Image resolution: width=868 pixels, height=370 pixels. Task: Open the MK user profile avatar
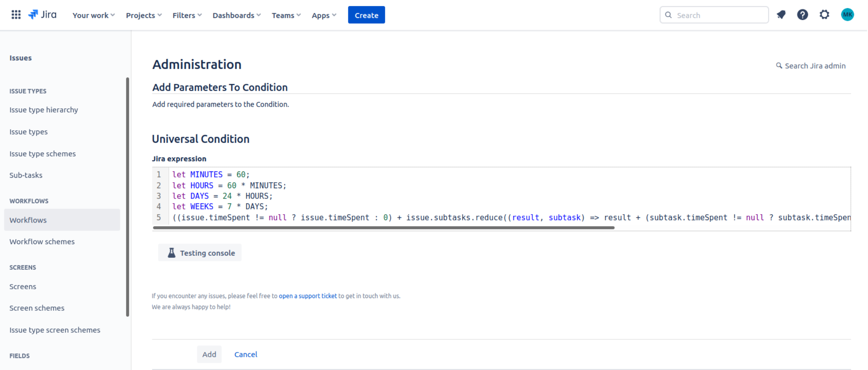pos(847,15)
